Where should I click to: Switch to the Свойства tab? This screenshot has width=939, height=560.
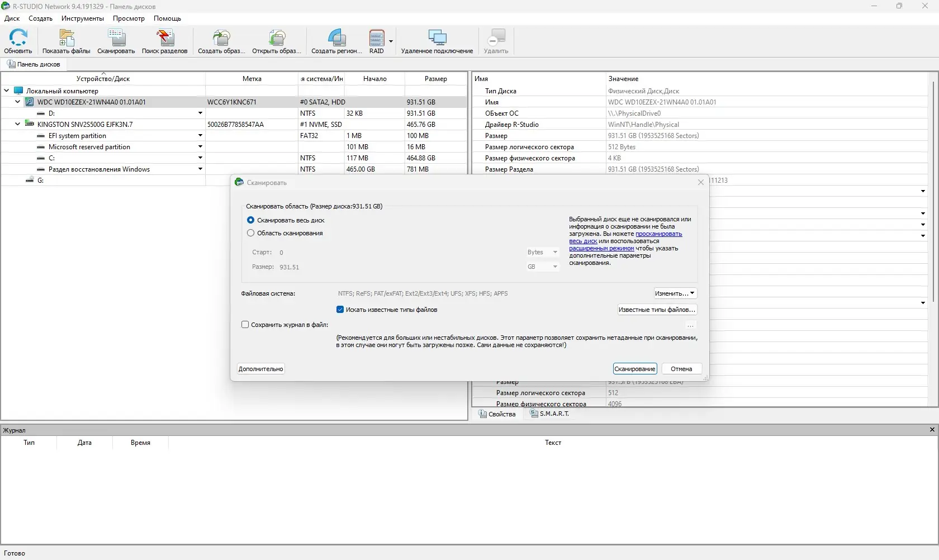[x=497, y=414]
